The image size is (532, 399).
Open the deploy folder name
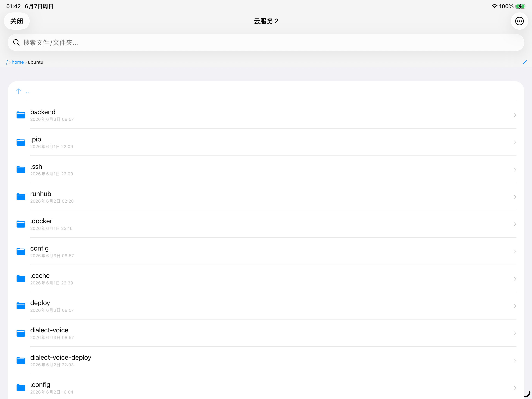coord(40,303)
